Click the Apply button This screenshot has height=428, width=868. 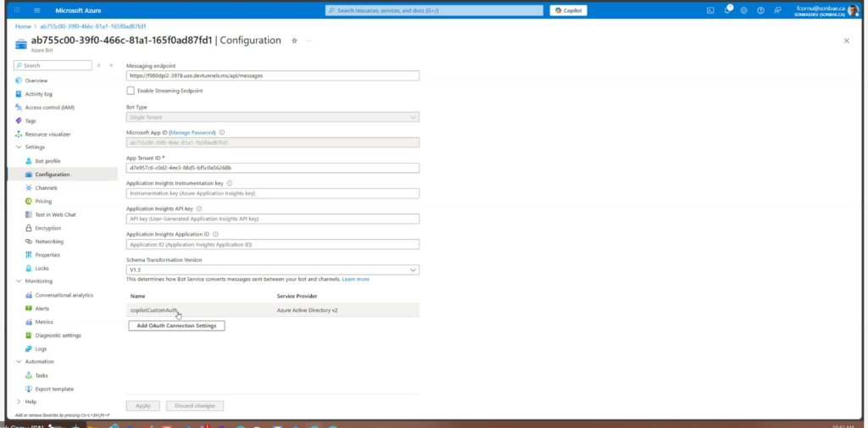pyautogui.click(x=142, y=406)
